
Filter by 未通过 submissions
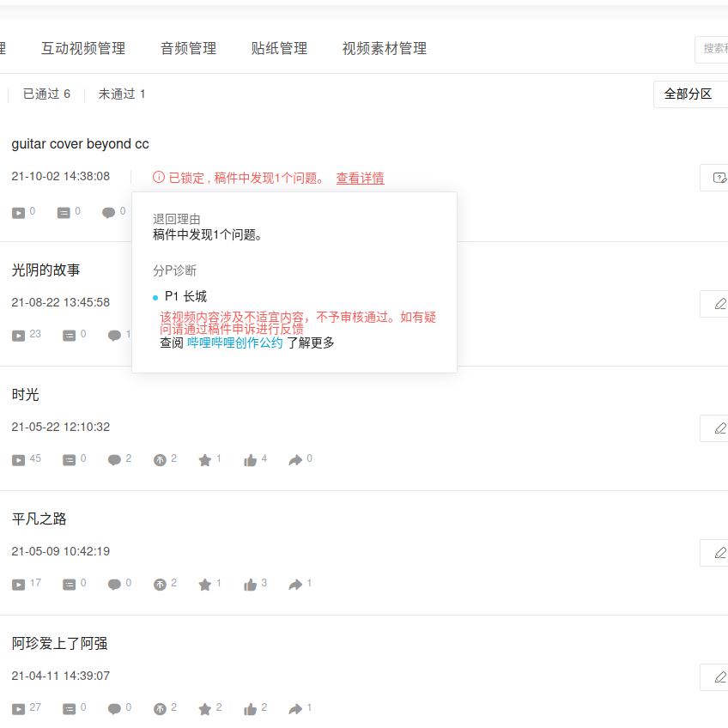pyautogui.click(x=121, y=94)
